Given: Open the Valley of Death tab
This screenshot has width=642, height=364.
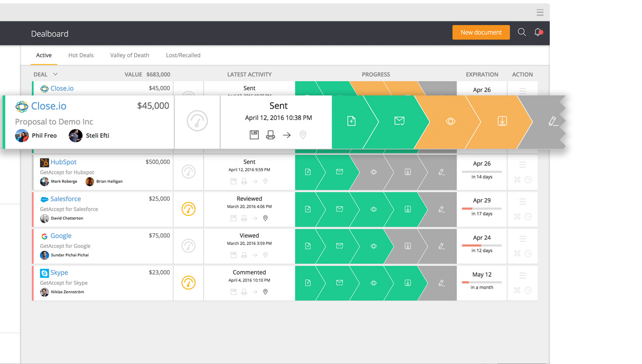Looking at the screenshot, I should click(x=129, y=55).
